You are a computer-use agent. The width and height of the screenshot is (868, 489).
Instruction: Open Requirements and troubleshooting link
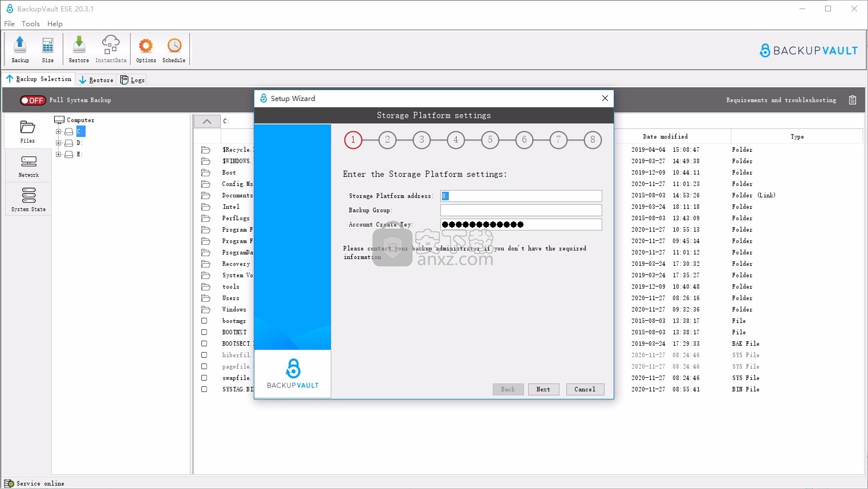781,100
